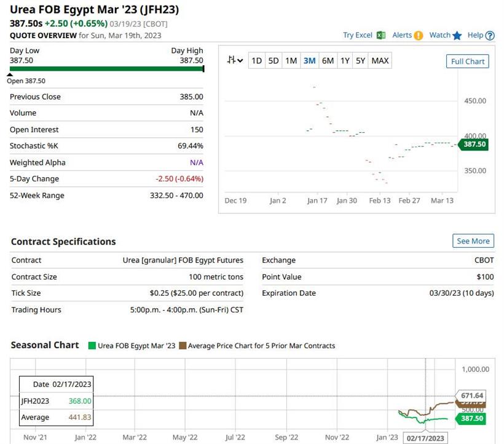
Task: Switch chart to 6M range
Action: (x=328, y=60)
